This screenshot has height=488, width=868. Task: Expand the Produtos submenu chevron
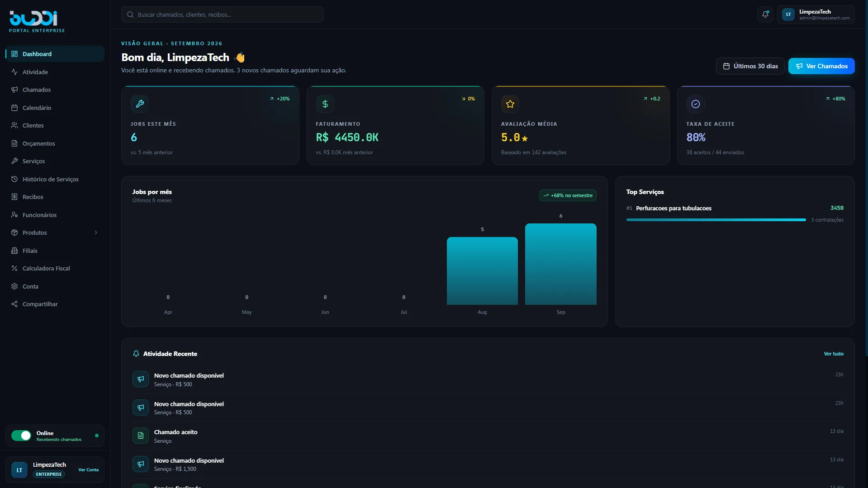[96, 232]
